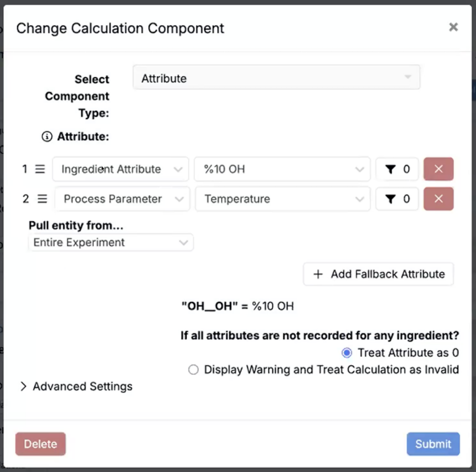Viewport: 476px width, 472px height.
Task: Close the Change Calculation Component dialog
Action: [x=453, y=27]
